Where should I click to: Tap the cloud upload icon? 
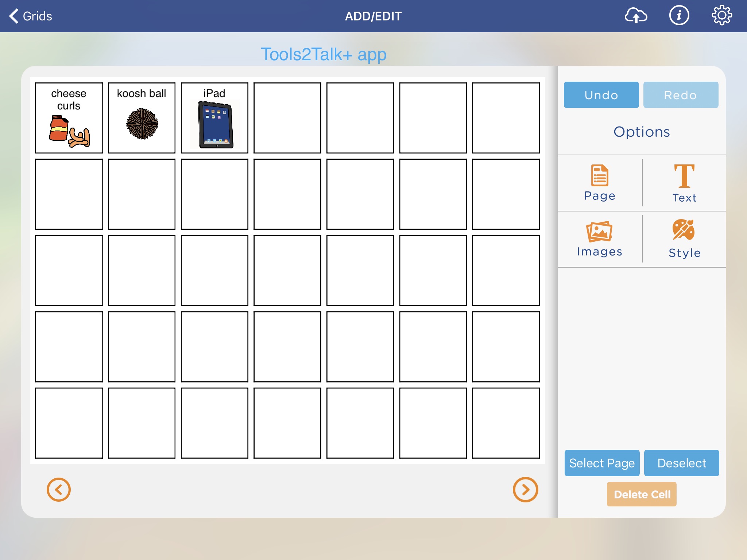[x=636, y=16]
